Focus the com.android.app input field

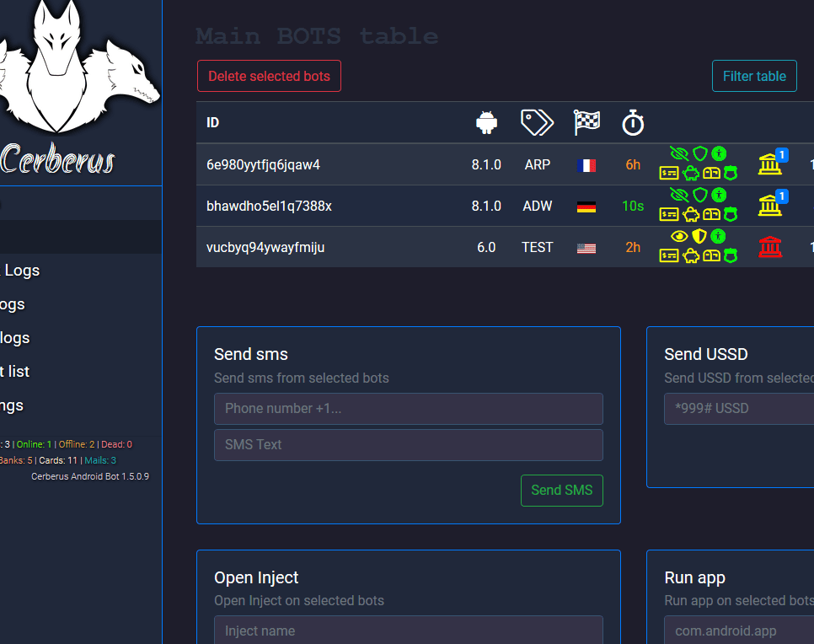point(739,630)
